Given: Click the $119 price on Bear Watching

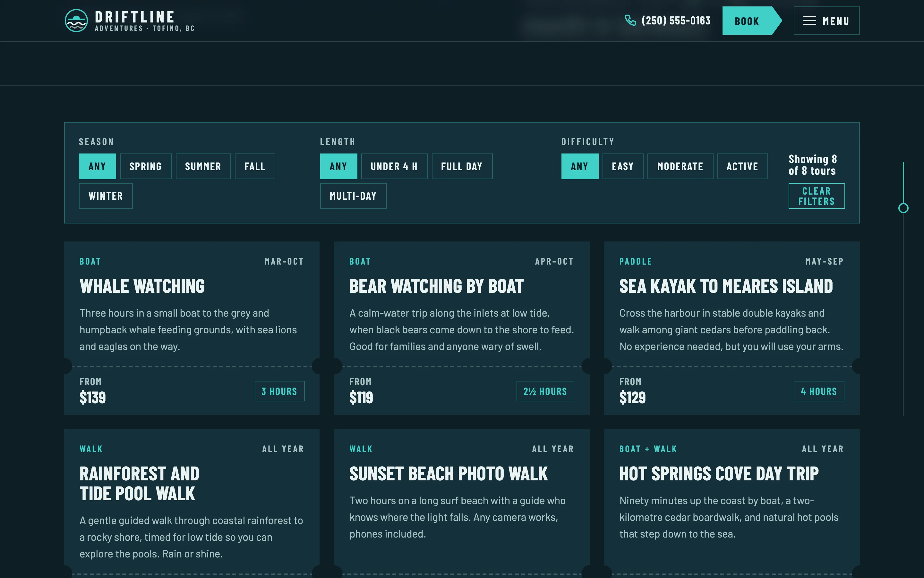Looking at the screenshot, I should (361, 398).
